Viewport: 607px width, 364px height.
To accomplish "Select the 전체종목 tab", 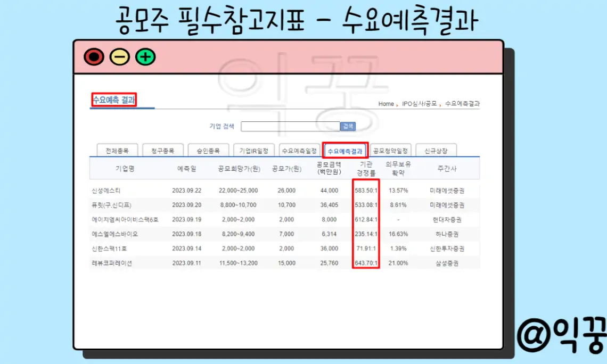I will 117,150.
